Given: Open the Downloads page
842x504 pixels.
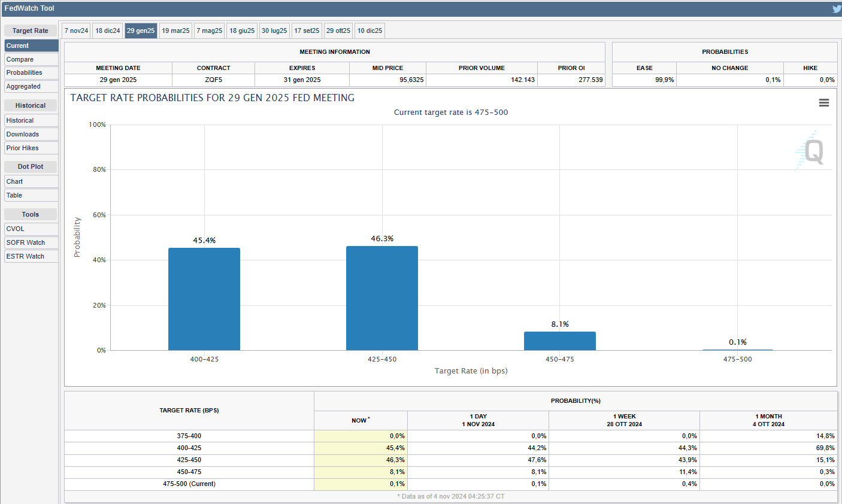Looking at the screenshot, I should tap(31, 134).
